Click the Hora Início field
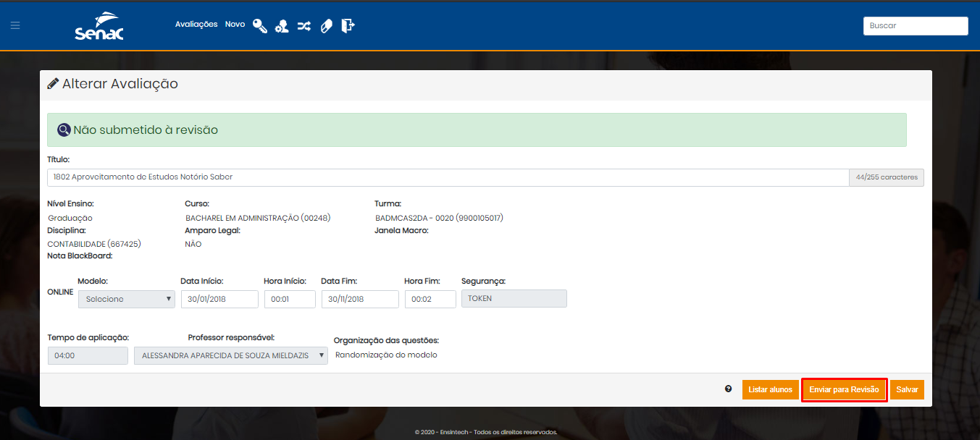The width and height of the screenshot is (980, 440). (x=290, y=299)
